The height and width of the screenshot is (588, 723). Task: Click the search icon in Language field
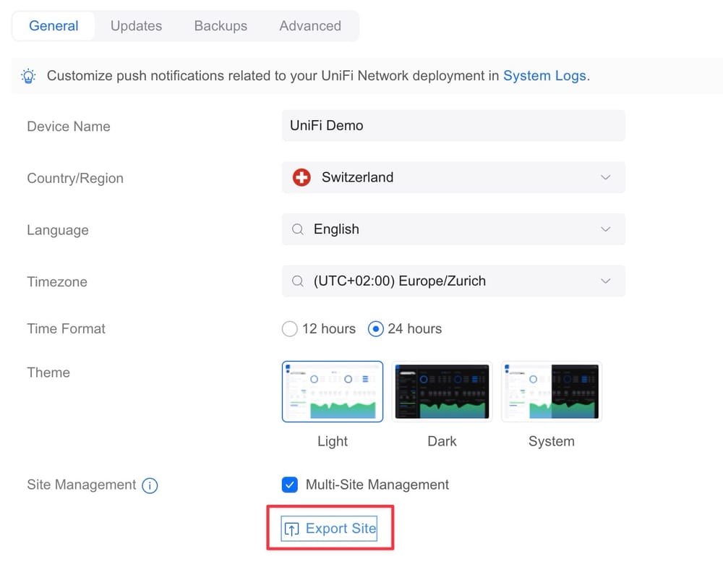(298, 229)
